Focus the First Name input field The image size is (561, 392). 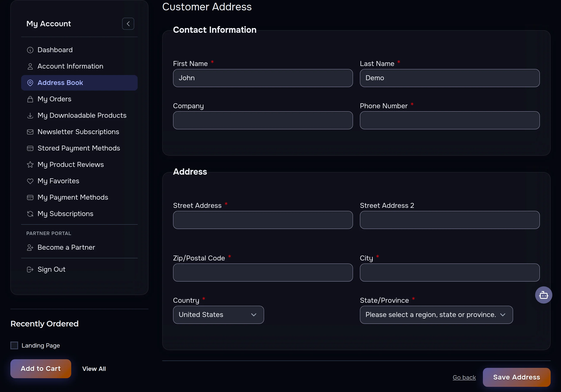(x=263, y=78)
